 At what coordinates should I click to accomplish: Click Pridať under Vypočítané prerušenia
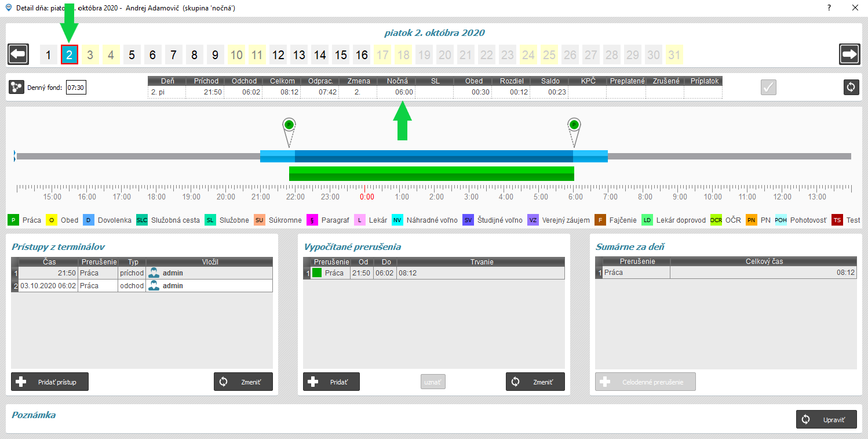click(331, 382)
